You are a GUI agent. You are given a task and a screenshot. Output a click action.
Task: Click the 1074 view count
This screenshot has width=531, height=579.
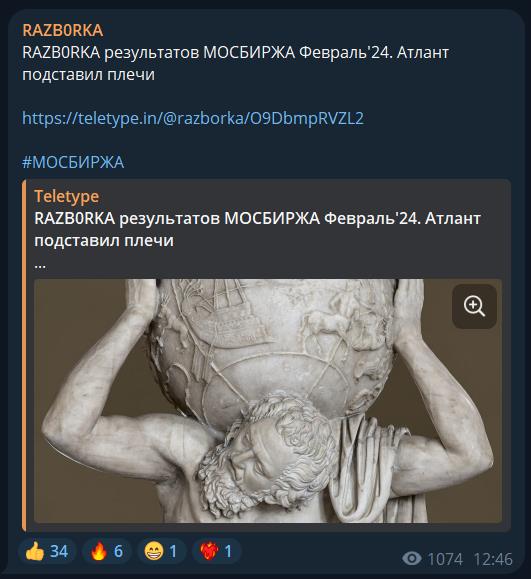(x=445, y=559)
